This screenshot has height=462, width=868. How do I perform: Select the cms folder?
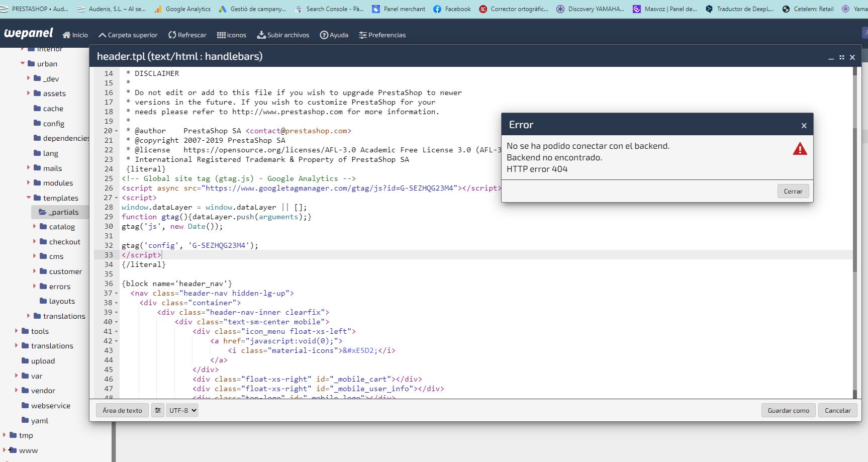click(x=51, y=256)
